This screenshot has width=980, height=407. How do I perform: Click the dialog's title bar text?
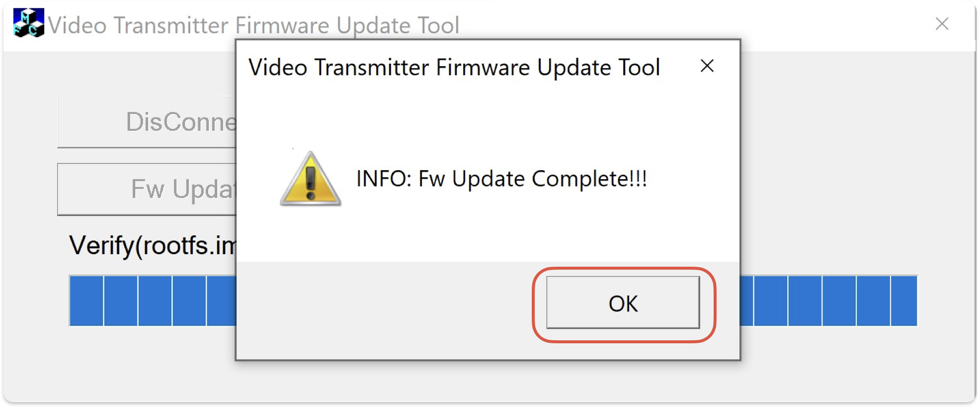point(454,67)
